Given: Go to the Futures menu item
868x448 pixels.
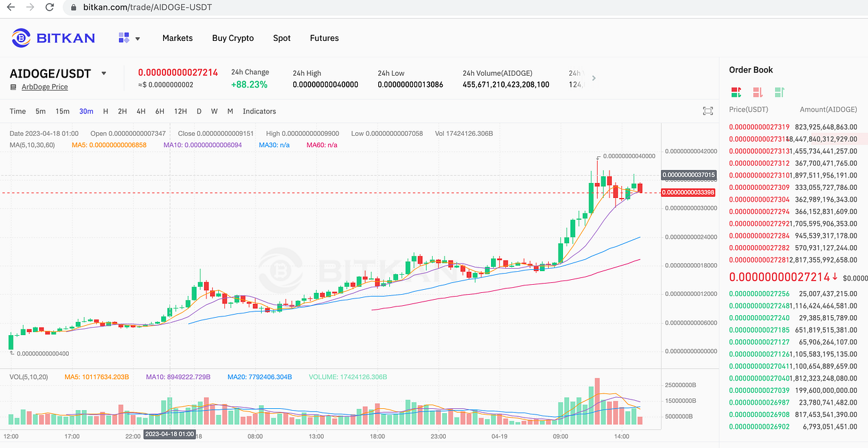Looking at the screenshot, I should [x=324, y=38].
